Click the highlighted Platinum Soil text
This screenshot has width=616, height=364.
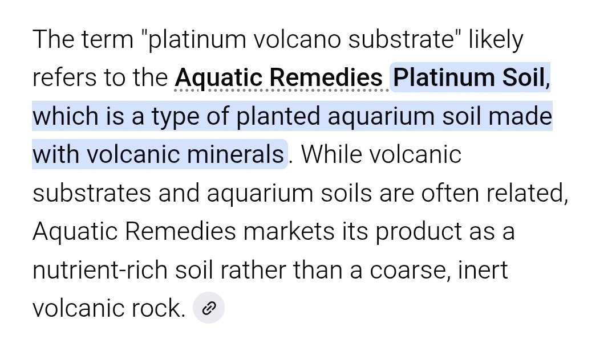(x=469, y=78)
